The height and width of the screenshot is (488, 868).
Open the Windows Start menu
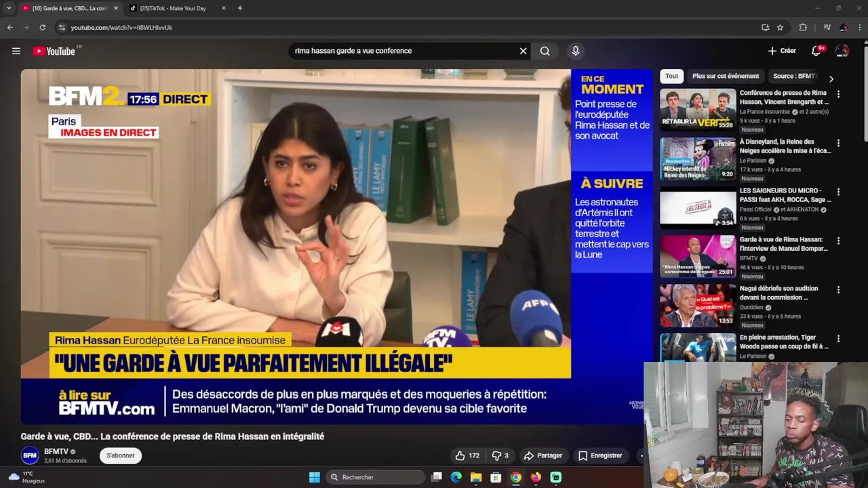pyautogui.click(x=315, y=477)
